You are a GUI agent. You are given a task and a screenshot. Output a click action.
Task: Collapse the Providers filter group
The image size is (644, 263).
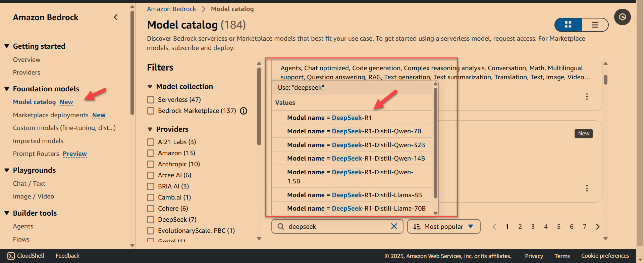tap(150, 129)
